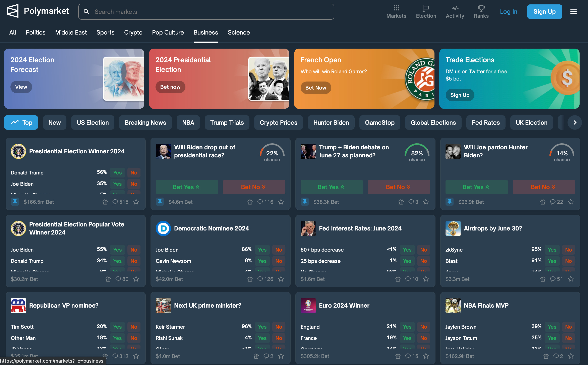Image resolution: width=588 pixels, height=365 pixels.
Task: Click gift icon on Airdrops by June 30 card
Action: [543, 279]
